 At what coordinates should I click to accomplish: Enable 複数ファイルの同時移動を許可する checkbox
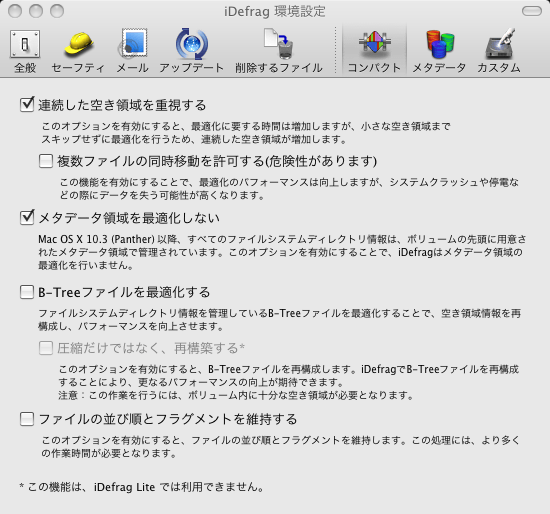tap(46, 161)
